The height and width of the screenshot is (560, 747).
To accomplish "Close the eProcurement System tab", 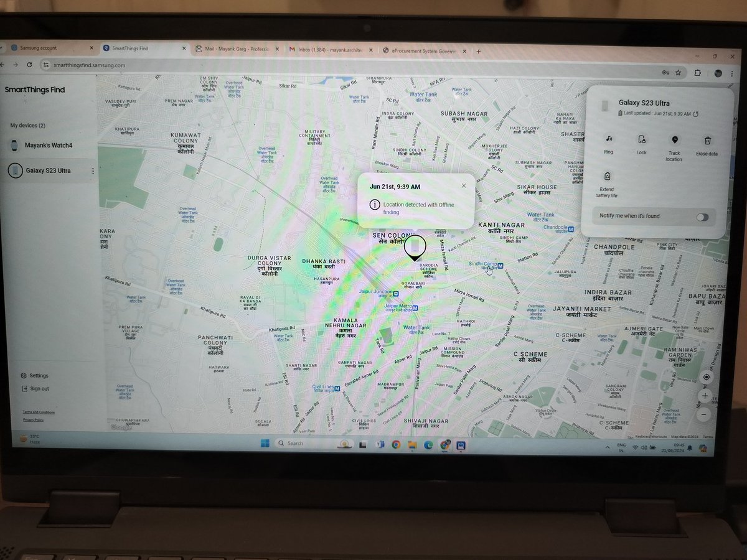I will coord(463,51).
